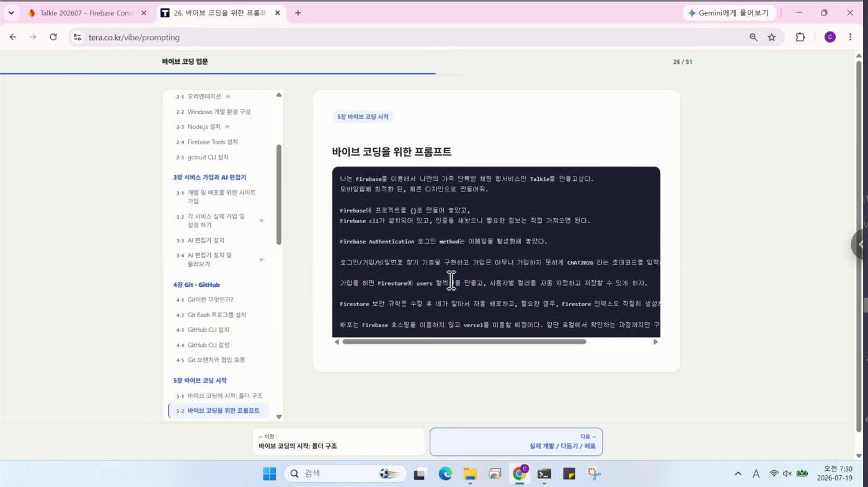
Task: Click code block left scroll arrow
Action: (x=337, y=342)
